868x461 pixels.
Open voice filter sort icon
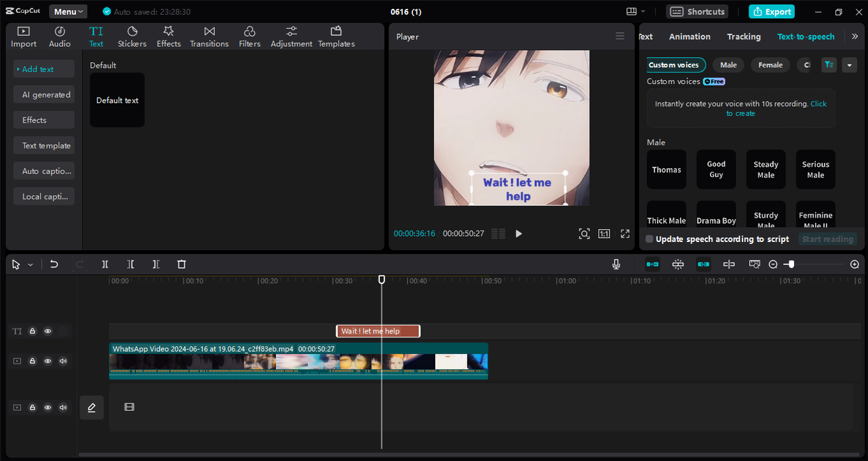[829, 65]
